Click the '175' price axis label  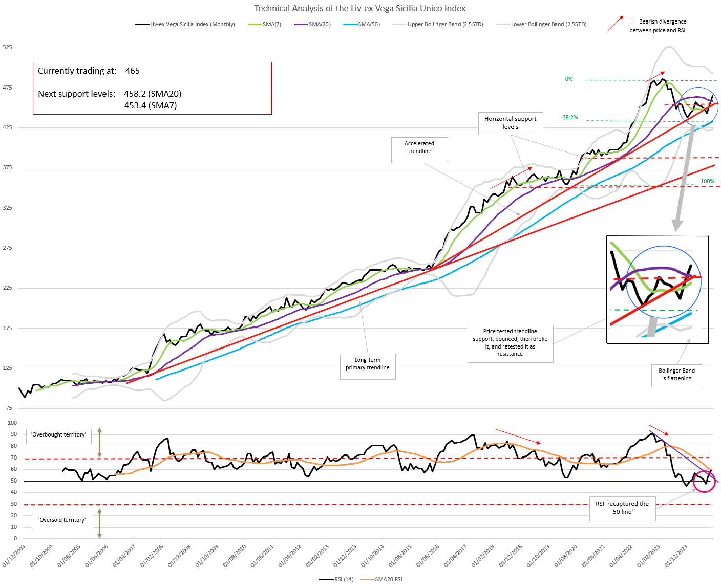point(7,328)
